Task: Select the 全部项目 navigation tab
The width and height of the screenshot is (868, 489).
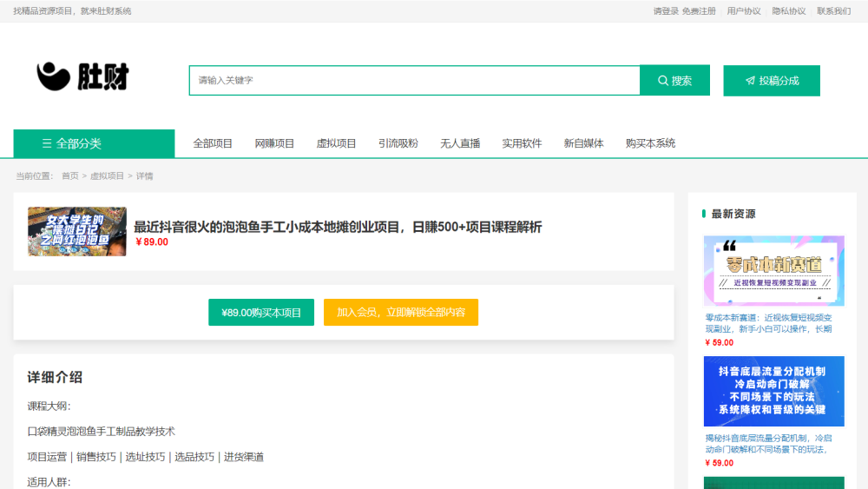Action: tap(213, 143)
